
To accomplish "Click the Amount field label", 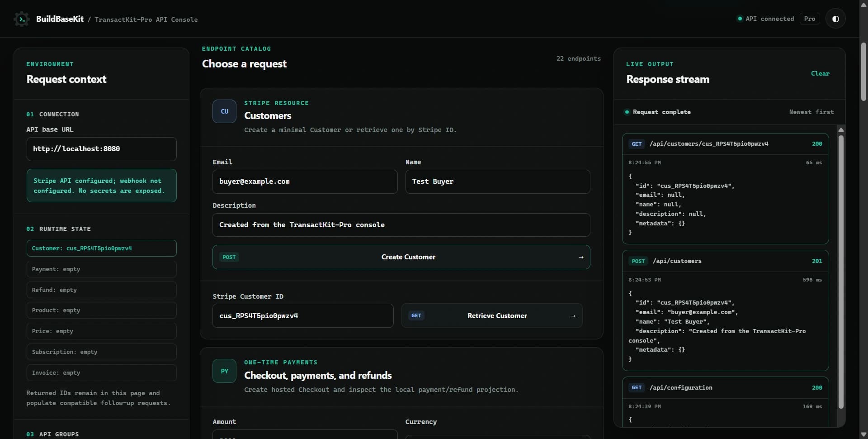I will [224, 422].
